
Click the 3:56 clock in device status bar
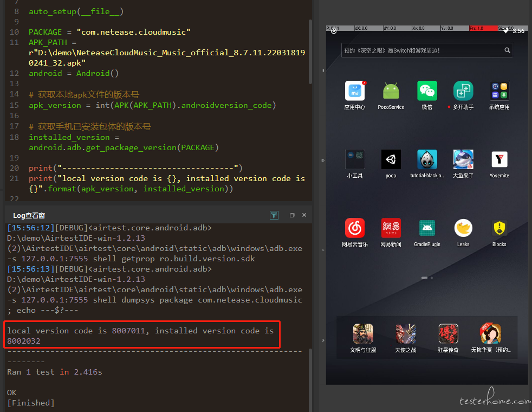pos(518,31)
